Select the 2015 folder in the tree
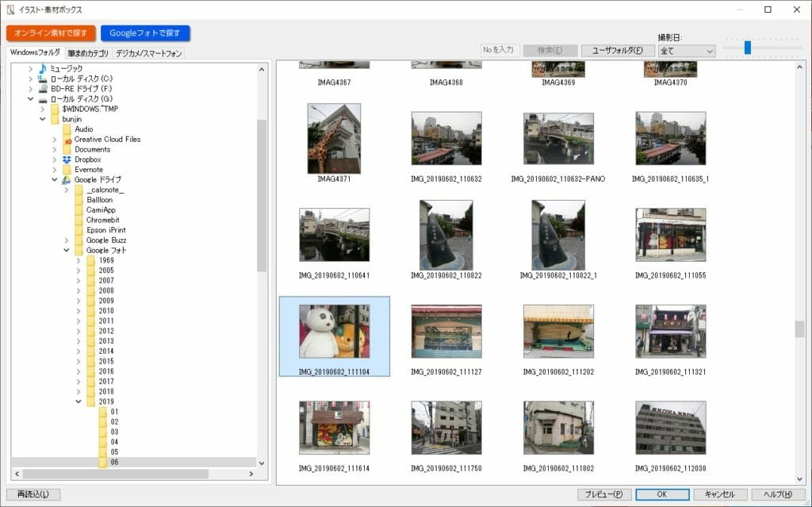The image size is (812, 507). coord(106,361)
